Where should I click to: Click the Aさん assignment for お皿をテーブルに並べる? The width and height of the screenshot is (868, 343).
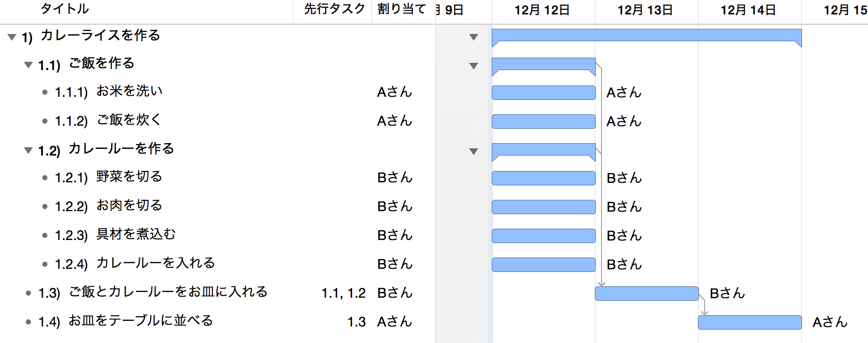coord(395,322)
